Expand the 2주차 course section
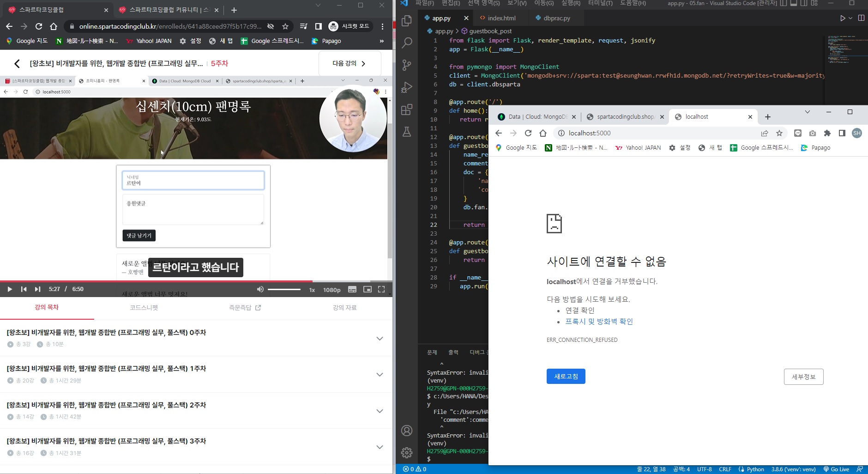This screenshot has height=474, width=868. click(x=380, y=411)
